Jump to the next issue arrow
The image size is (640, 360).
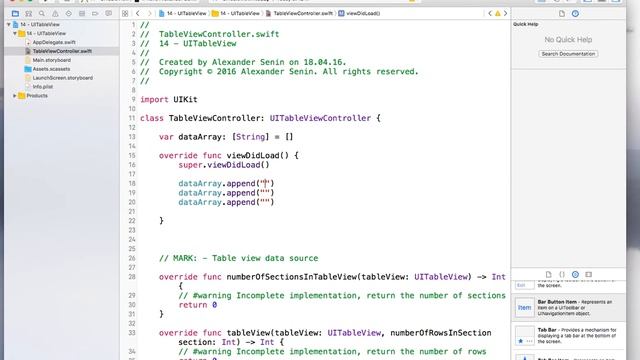pos(505,13)
